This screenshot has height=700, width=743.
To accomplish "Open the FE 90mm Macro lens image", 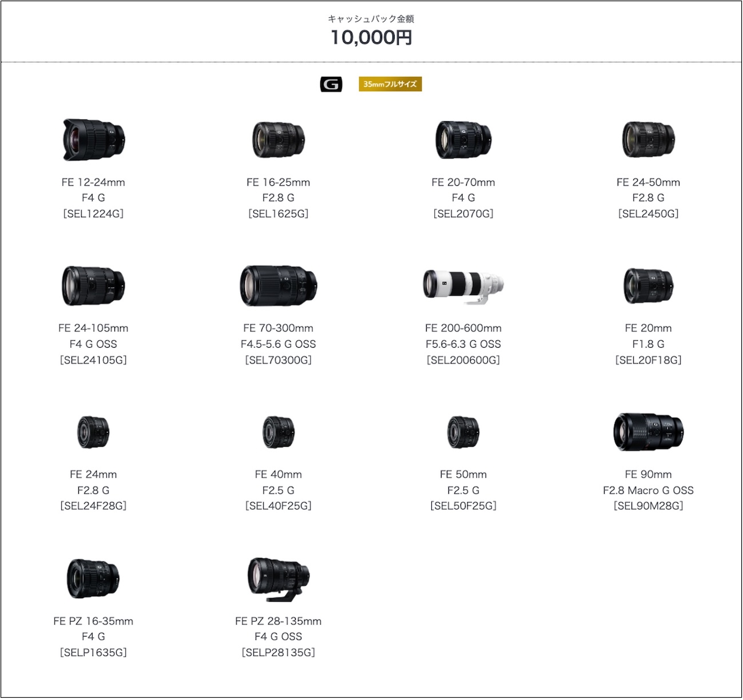I will pyautogui.click(x=649, y=432).
